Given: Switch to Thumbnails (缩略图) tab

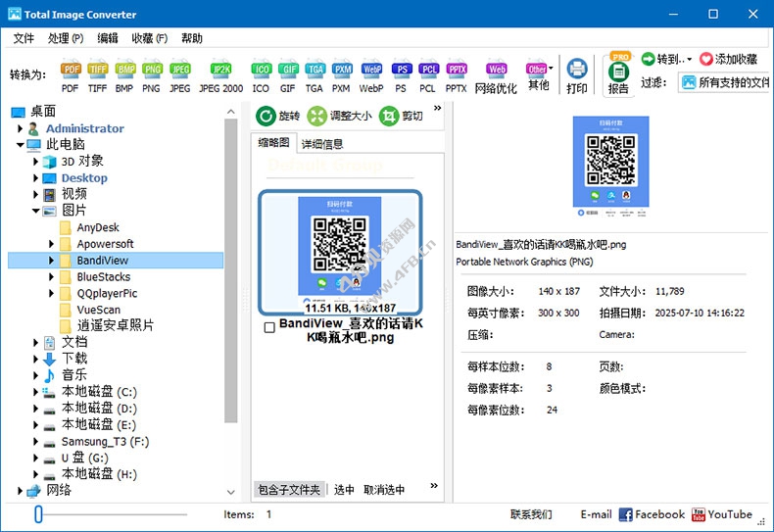Looking at the screenshot, I should click(273, 143).
